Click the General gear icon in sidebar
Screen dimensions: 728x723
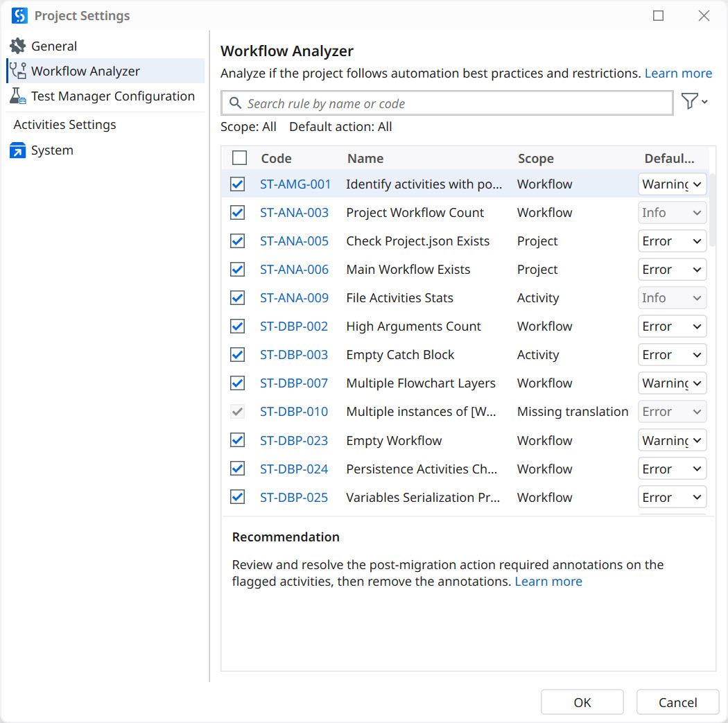pos(17,46)
